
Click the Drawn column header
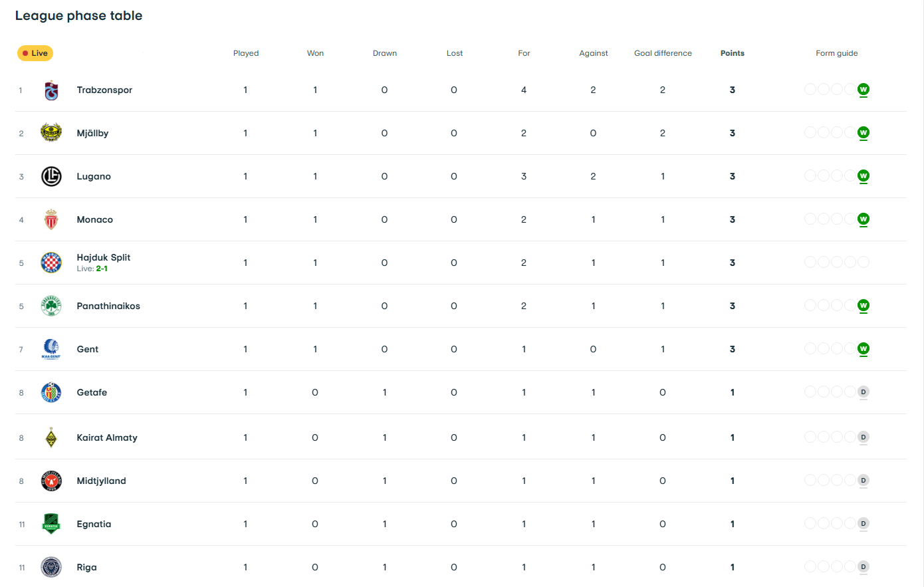(385, 53)
